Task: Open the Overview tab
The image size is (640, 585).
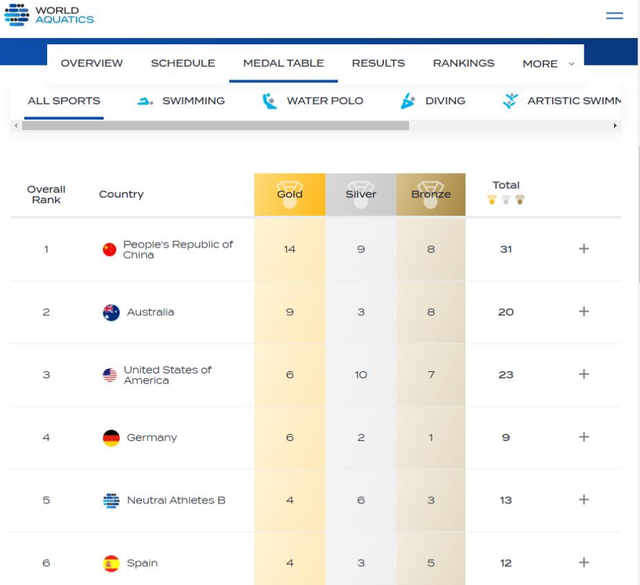Action: [x=92, y=63]
